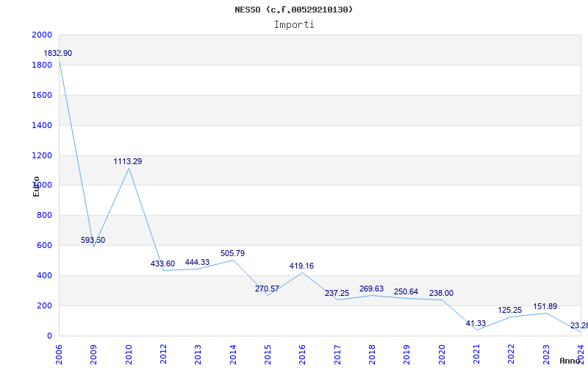Image resolution: width=588 pixels, height=368 pixels.
Task: Click the x-axis year 2021
Action: click(x=476, y=355)
